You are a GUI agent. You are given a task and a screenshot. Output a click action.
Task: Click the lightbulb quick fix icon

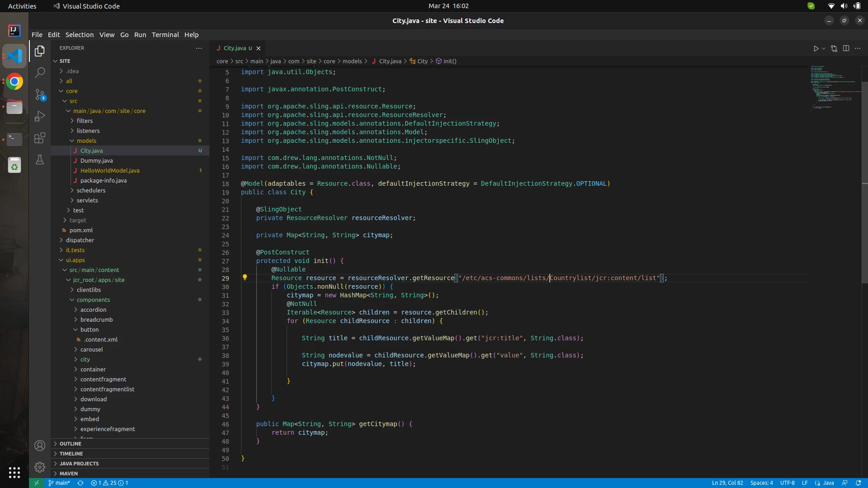click(x=245, y=277)
